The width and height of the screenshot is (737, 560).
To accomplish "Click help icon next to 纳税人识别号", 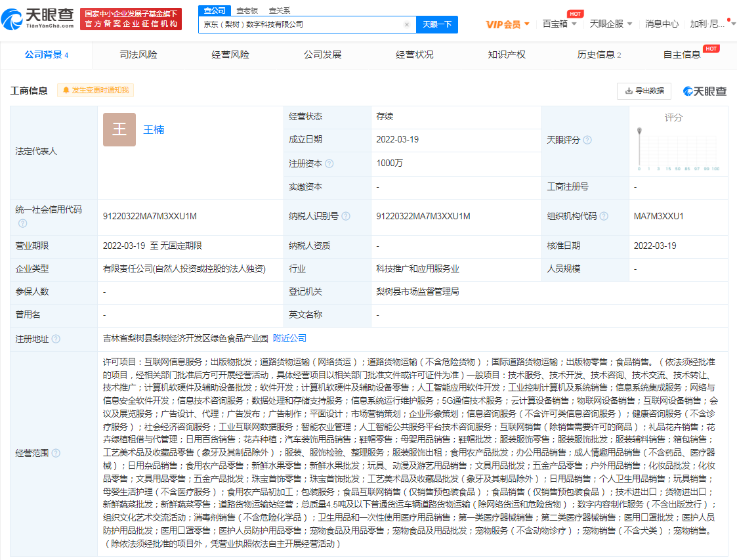I will 345,216.
